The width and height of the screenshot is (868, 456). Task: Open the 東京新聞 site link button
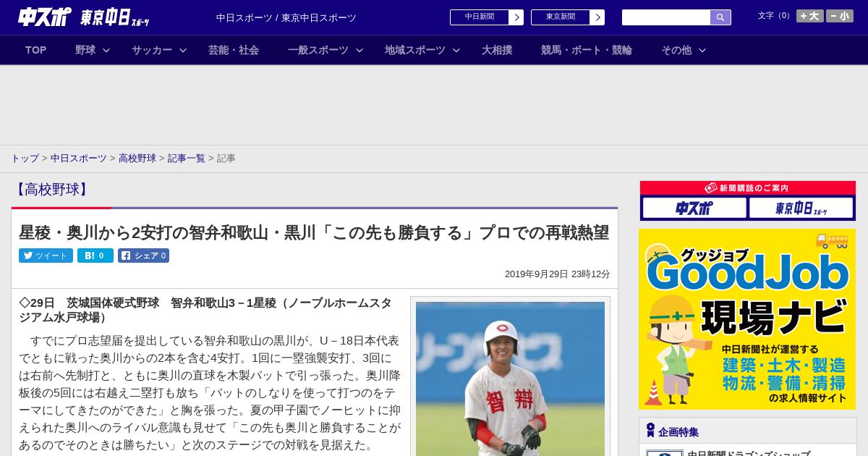[560, 17]
